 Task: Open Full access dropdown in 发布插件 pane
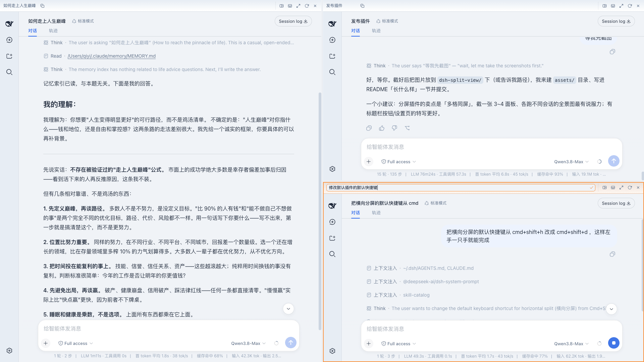tap(398, 162)
